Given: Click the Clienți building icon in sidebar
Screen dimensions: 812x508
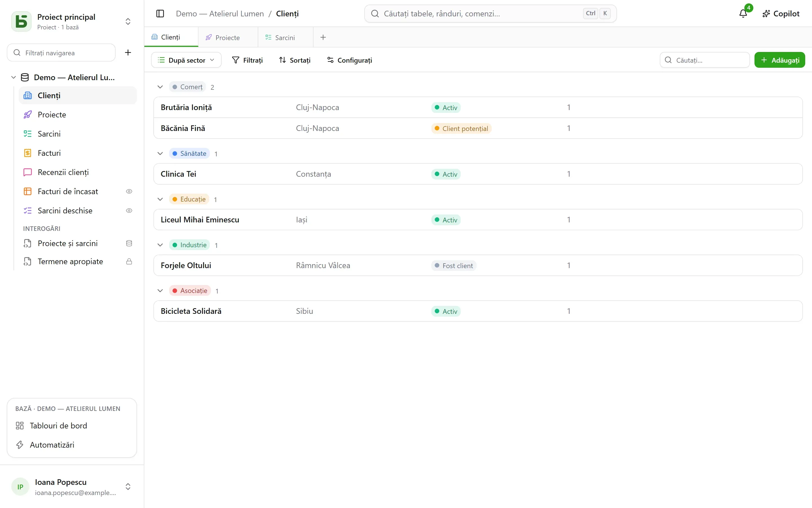Looking at the screenshot, I should (28, 95).
